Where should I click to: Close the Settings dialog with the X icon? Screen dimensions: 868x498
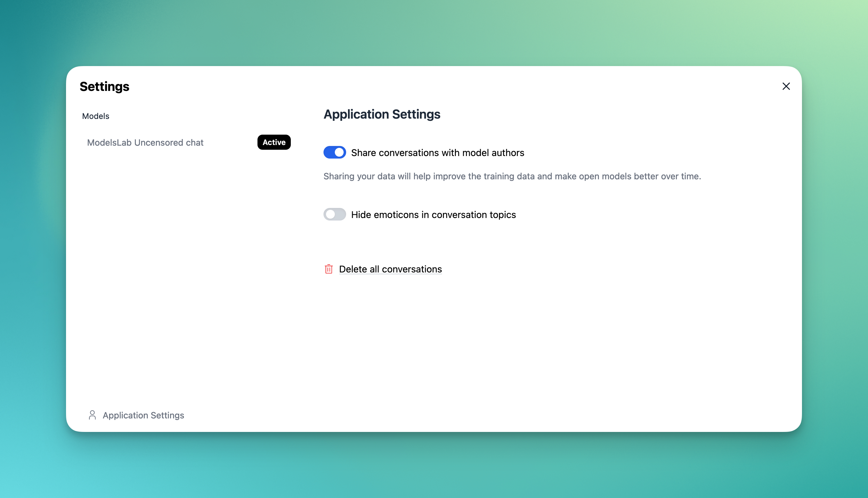(786, 86)
